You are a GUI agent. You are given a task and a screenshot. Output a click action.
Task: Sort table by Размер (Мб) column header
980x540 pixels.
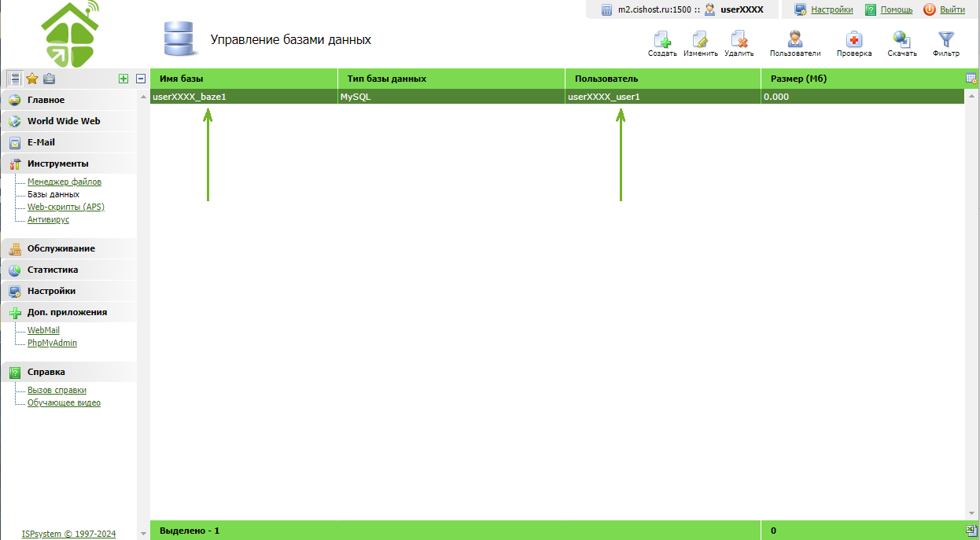pyautogui.click(x=798, y=79)
